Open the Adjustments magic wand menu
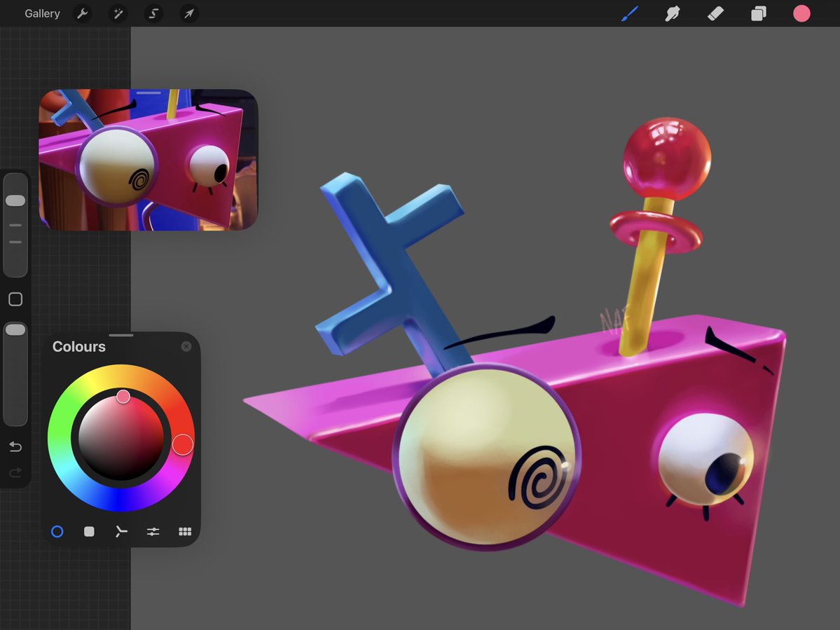 coord(118,13)
